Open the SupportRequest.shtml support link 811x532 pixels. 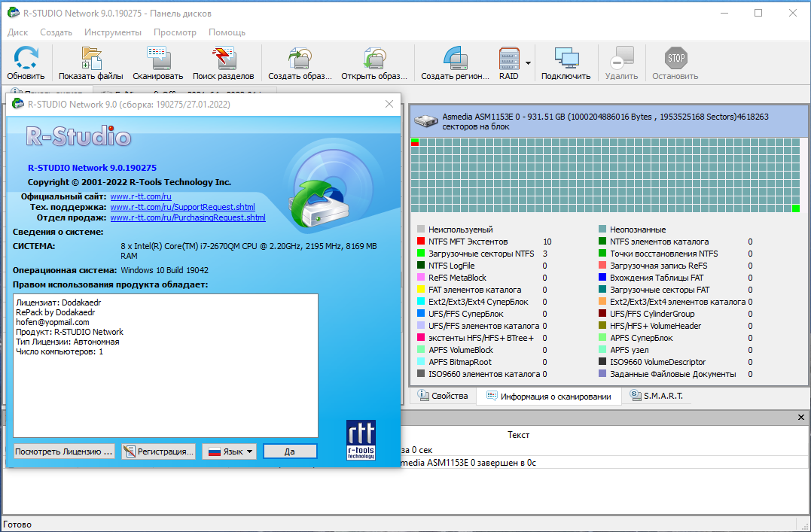(182, 207)
